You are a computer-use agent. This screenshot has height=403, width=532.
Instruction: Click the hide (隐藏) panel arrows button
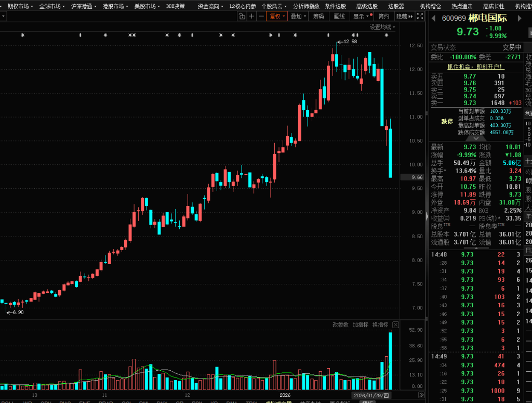(x=405, y=17)
